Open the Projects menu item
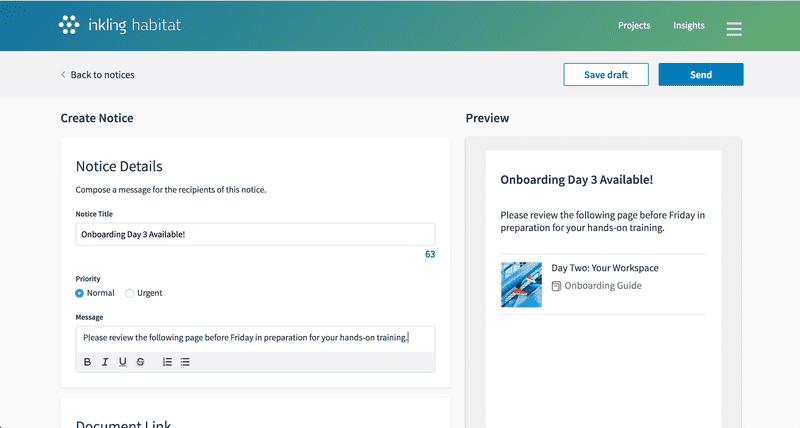The image size is (800, 428). tap(634, 26)
